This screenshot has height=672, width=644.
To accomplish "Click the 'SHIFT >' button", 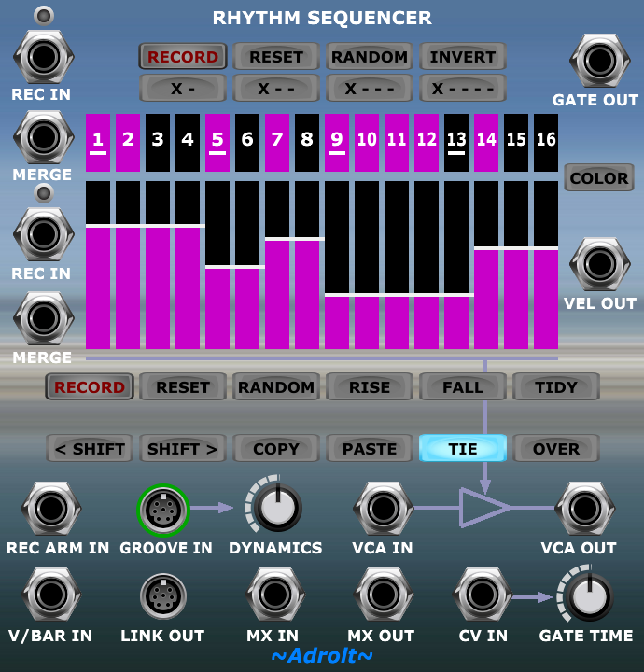I will pyautogui.click(x=183, y=448).
